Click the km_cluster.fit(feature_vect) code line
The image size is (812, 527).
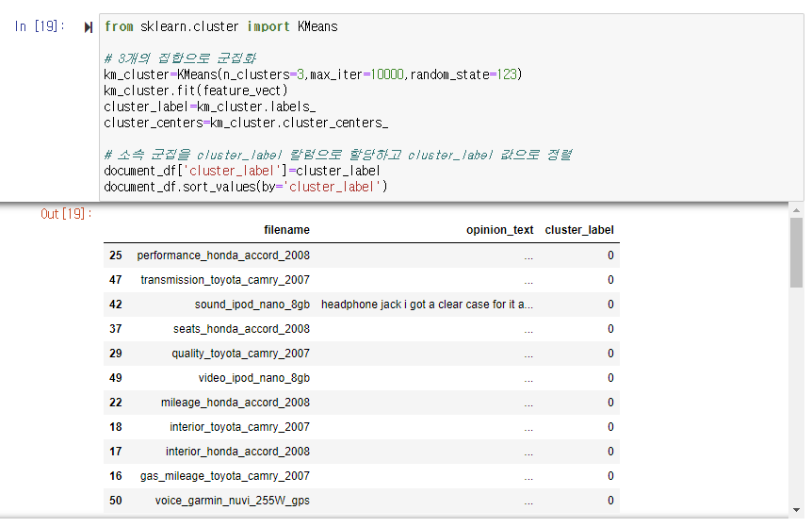196,91
